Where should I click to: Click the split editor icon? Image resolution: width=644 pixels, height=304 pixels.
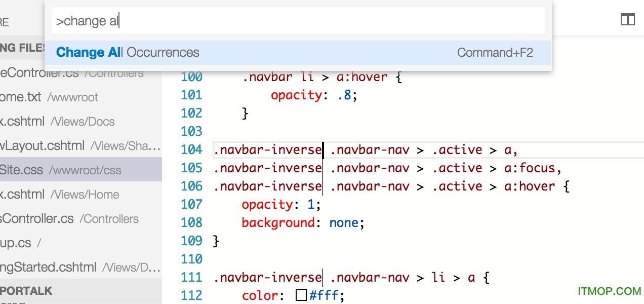pyautogui.click(x=627, y=20)
